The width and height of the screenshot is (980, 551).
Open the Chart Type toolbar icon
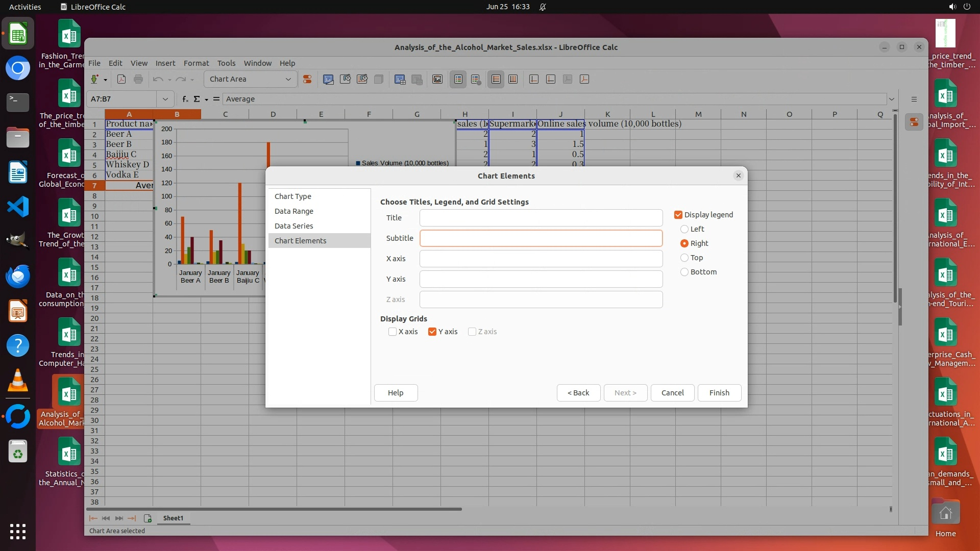click(x=328, y=79)
